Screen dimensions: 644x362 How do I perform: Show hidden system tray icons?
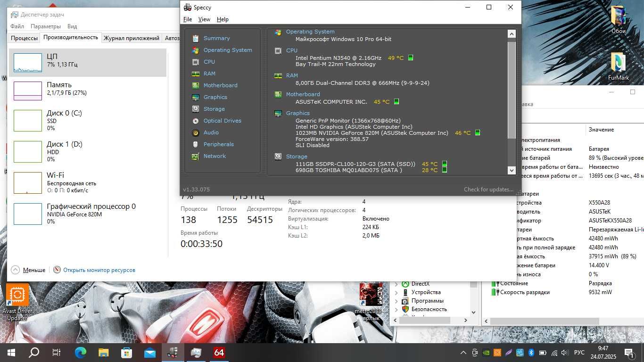462,353
